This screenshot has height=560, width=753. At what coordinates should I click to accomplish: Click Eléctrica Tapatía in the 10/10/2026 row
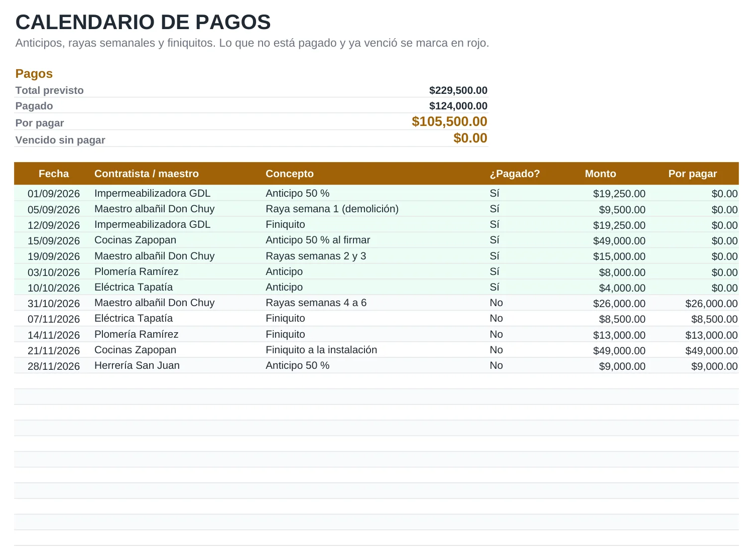point(134,287)
